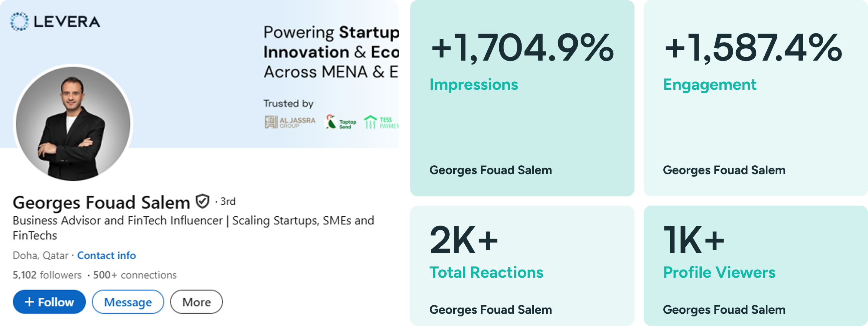Select the Georges Fouad Salem profile name heading

pos(101,203)
